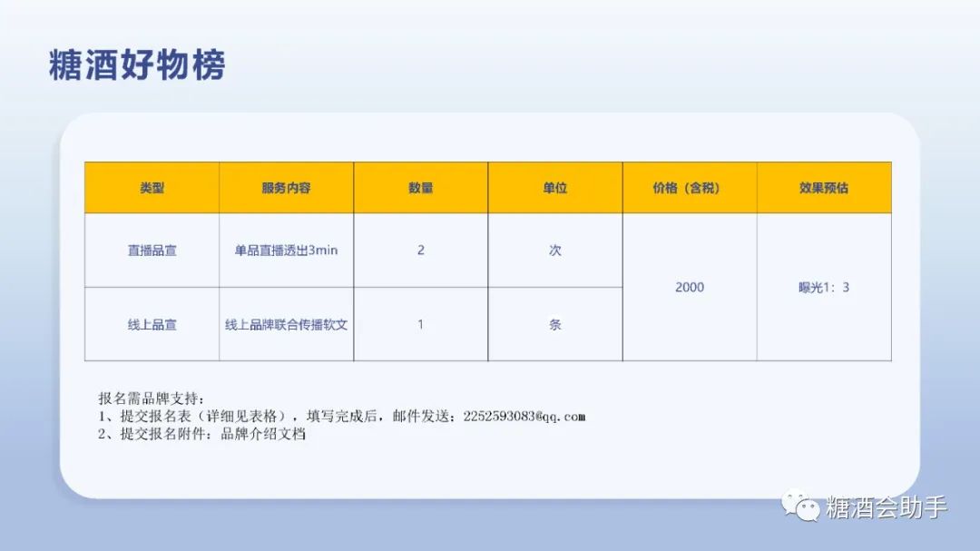Screen dimensions: 980x551
Task: Select the 服务内容 column header
Action: point(286,188)
